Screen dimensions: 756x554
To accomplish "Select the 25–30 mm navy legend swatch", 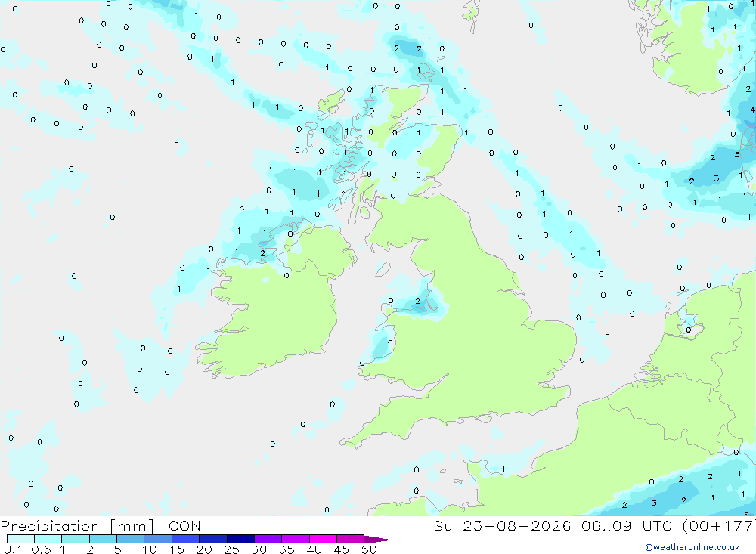I will coord(240,539).
